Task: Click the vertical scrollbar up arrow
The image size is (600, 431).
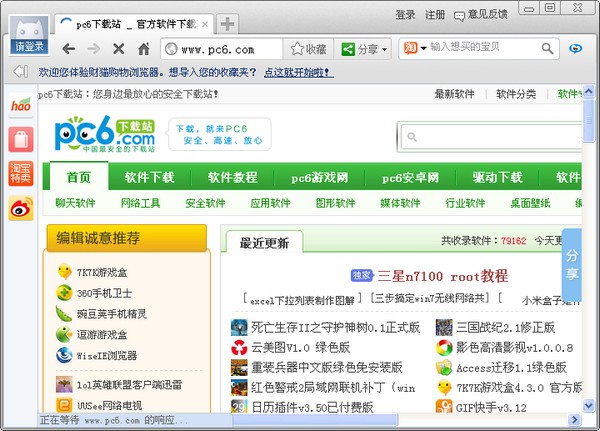Action: pos(589,91)
